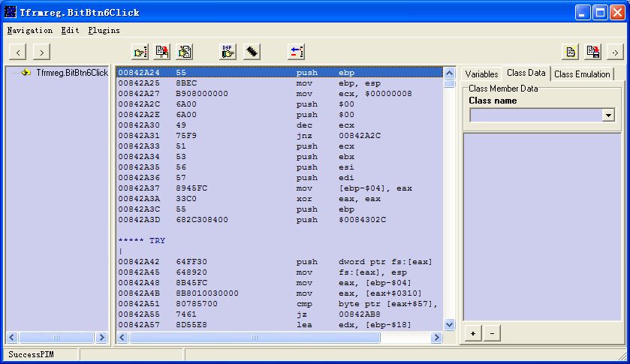Viewport: 630px width, 364px height.
Task: Select line 00842A45 mov fs:[eax], esp
Action: (279, 272)
